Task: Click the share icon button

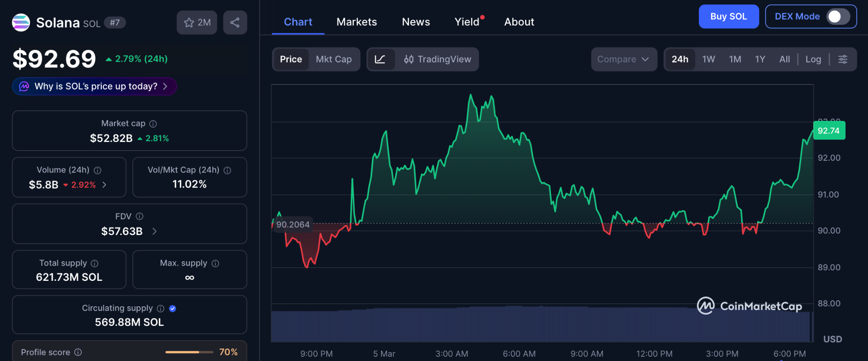Action: (235, 22)
